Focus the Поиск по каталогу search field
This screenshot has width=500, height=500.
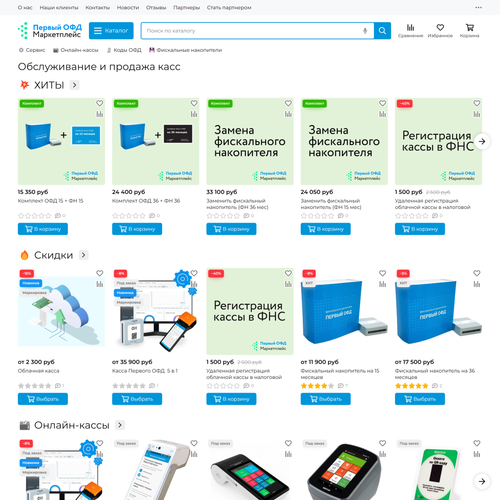[x=252, y=31]
